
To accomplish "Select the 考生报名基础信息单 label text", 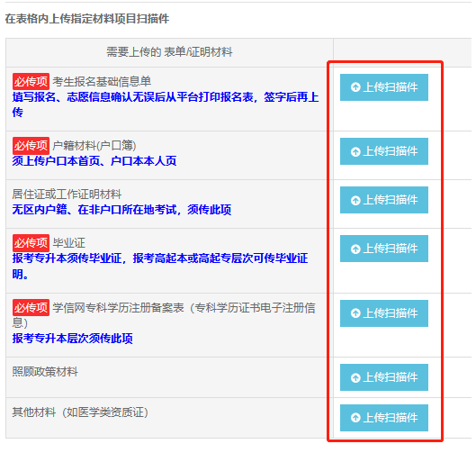I will tap(102, 81).
